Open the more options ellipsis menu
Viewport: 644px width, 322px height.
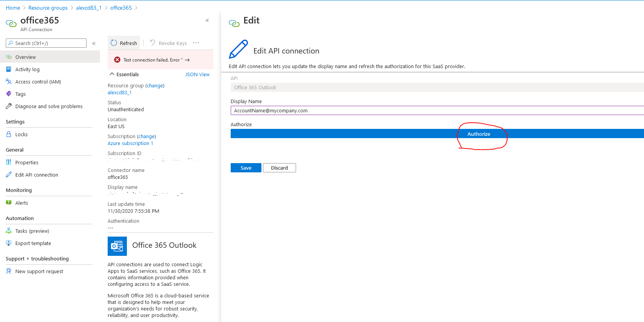tap(196, 43)
